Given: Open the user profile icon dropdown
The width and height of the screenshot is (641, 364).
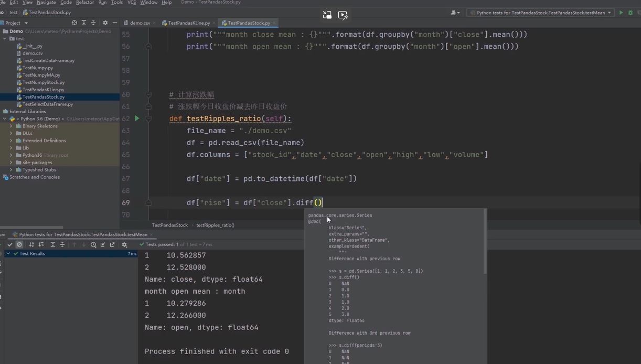Looking at the screenshot, I should tap(455, 13).
